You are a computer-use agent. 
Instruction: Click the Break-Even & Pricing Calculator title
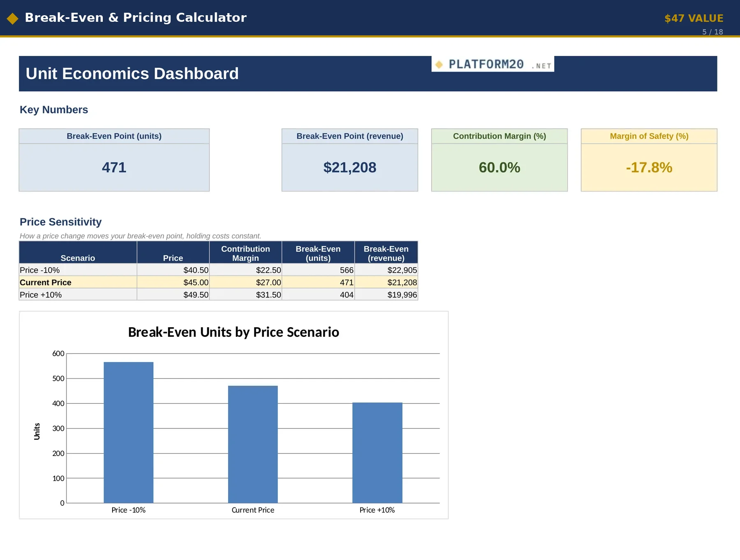[x=136, y=18]
